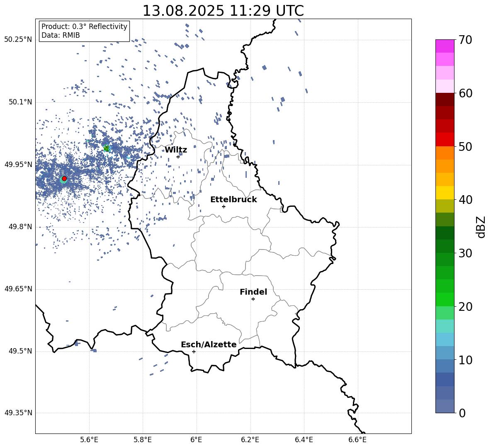Click the dBZ colorbar label
The width and height of the screenshot is (491, 448).
click(481, 227)
